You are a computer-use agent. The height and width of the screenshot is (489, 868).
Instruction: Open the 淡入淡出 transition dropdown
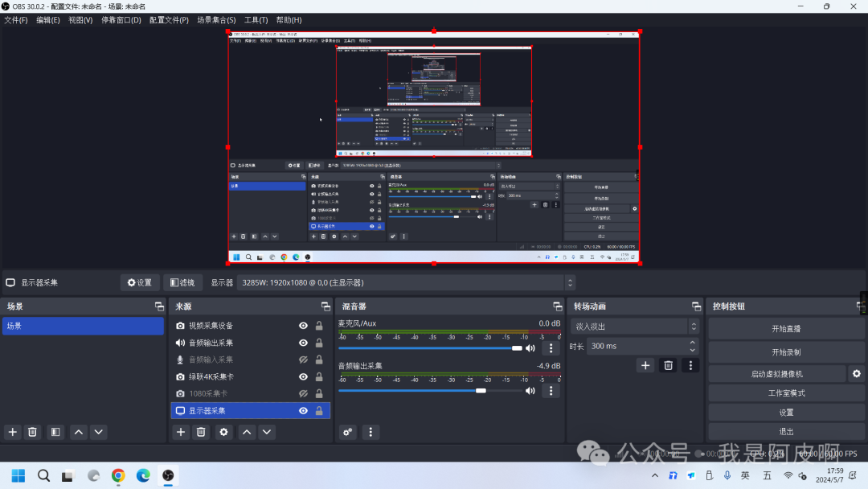pyautogui.click(x=635, y=327)
